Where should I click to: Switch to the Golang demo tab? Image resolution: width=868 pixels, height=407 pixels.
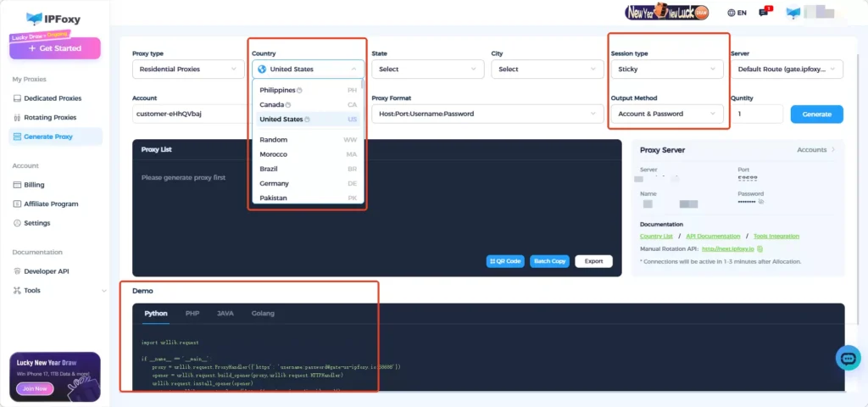tap(263, 314)
